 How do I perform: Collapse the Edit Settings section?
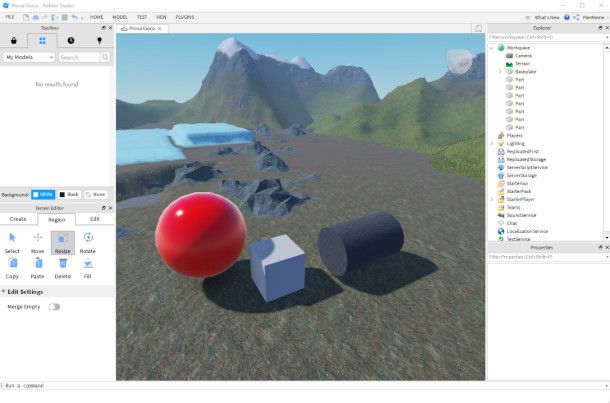(x=4, y=292)
